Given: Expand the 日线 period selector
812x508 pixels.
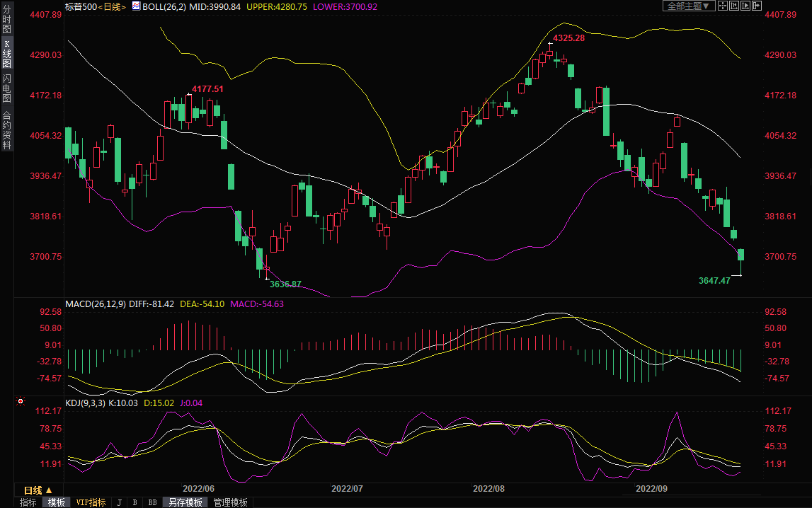Looking at the screenshot, I should point(38,490).
